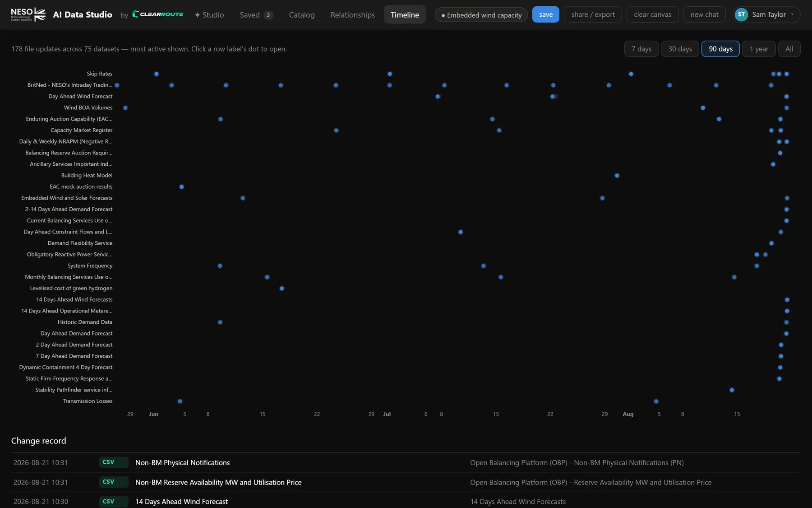Click the NESO logo icon

(28, 14)
